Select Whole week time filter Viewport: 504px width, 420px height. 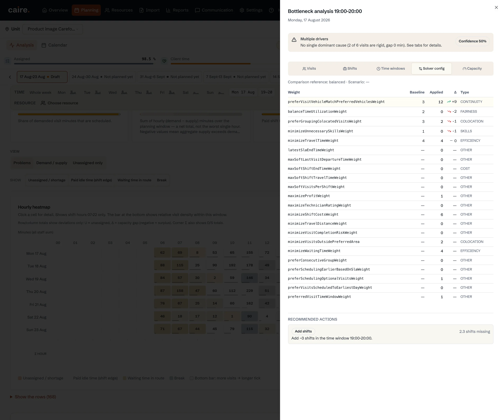pos(40,92)
